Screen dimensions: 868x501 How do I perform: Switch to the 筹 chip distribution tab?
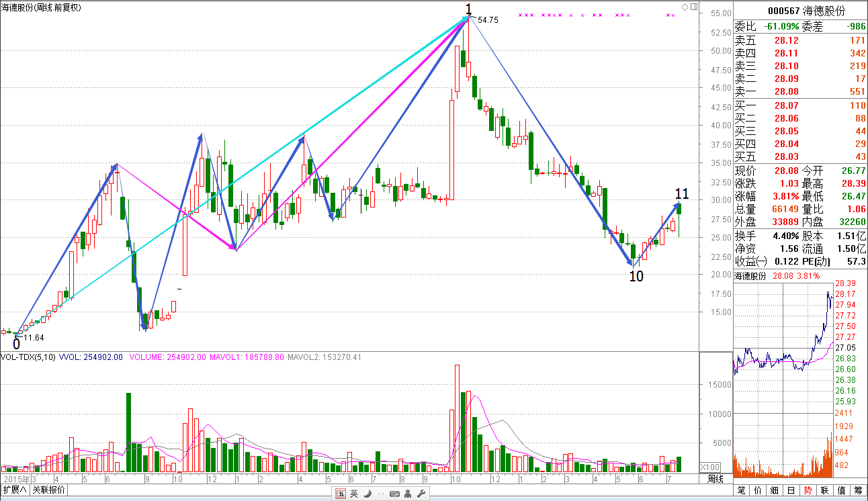(x=859, y=490)
